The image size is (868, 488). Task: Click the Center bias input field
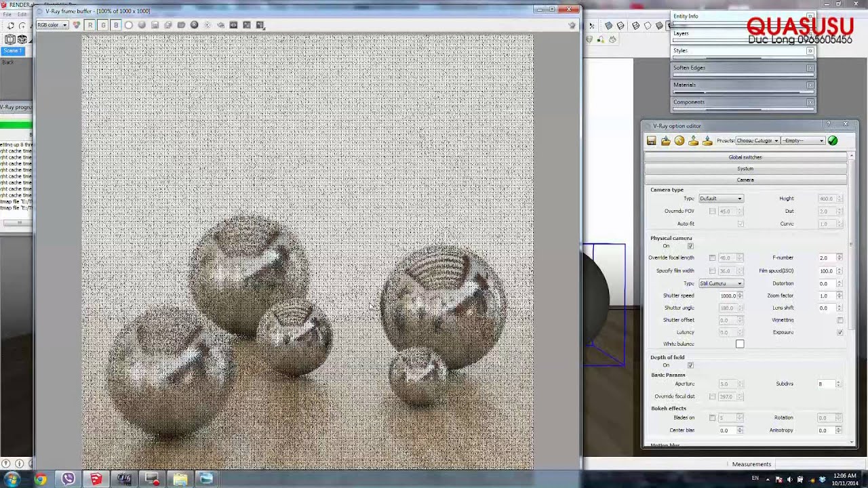tap(728, 430)
